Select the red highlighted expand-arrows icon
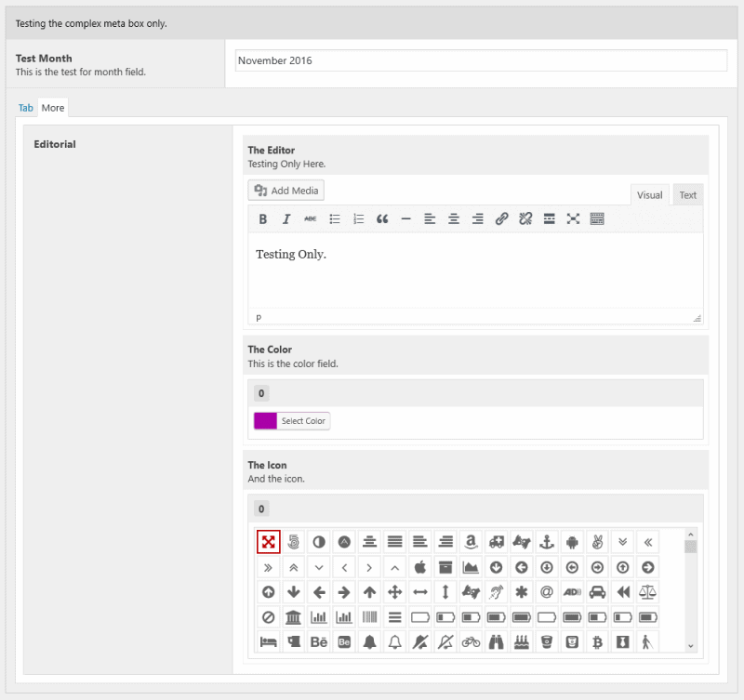 [x=269, y=542]
